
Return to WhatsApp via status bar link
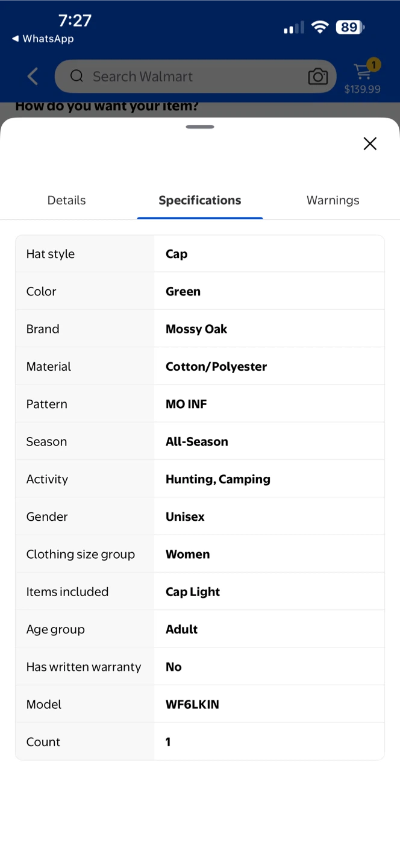(x=43, y=39)
